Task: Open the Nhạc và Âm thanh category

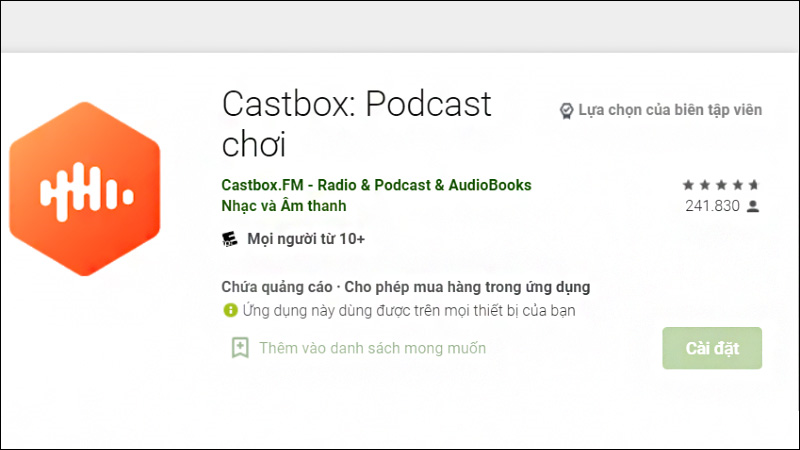Action: (x=284, y=206)
